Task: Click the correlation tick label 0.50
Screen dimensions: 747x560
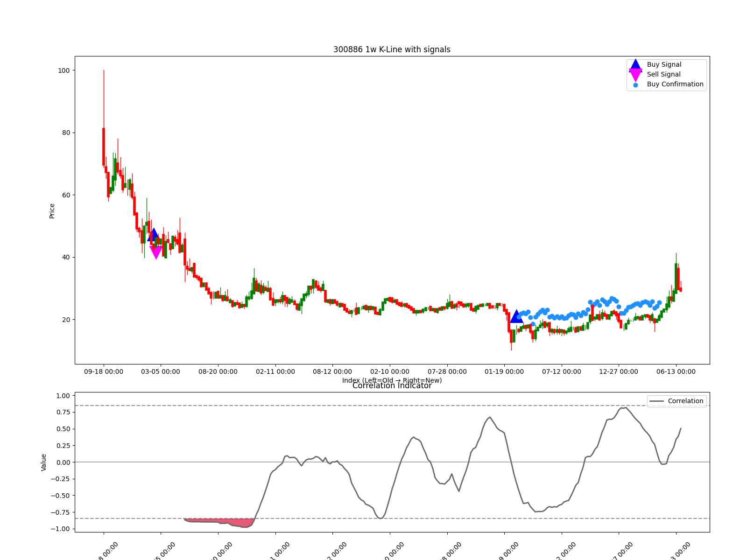Action: pyautogui.click(x=63, y=429)
